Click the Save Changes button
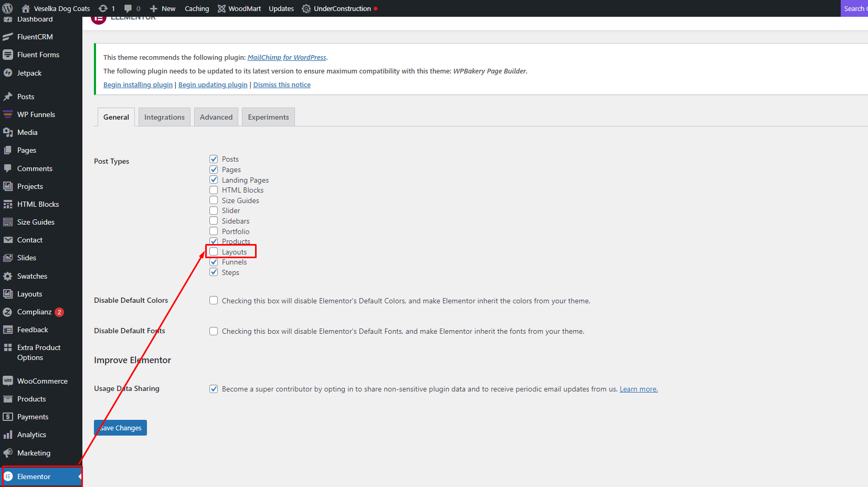This screenshot has height=487, width=868. click(120, 428)
